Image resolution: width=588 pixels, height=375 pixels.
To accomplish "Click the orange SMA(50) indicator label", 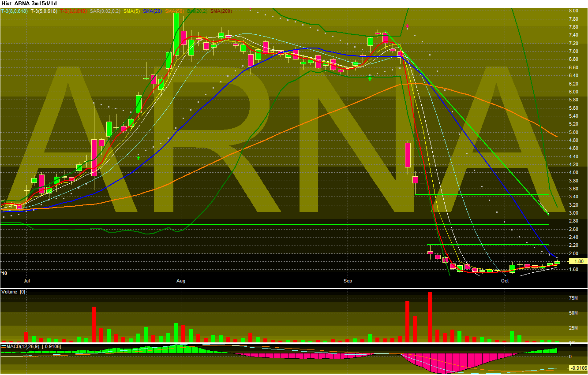I will tap(174, 11).
